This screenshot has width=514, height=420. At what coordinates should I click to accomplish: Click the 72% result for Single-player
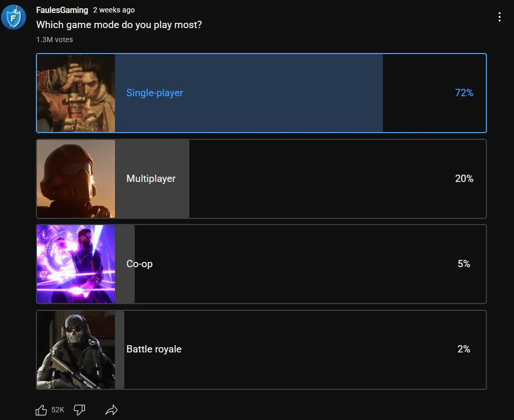click(464, 93)
